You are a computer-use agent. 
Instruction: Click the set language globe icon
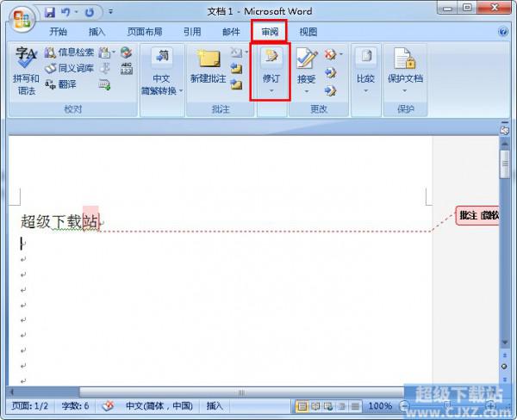126,52
